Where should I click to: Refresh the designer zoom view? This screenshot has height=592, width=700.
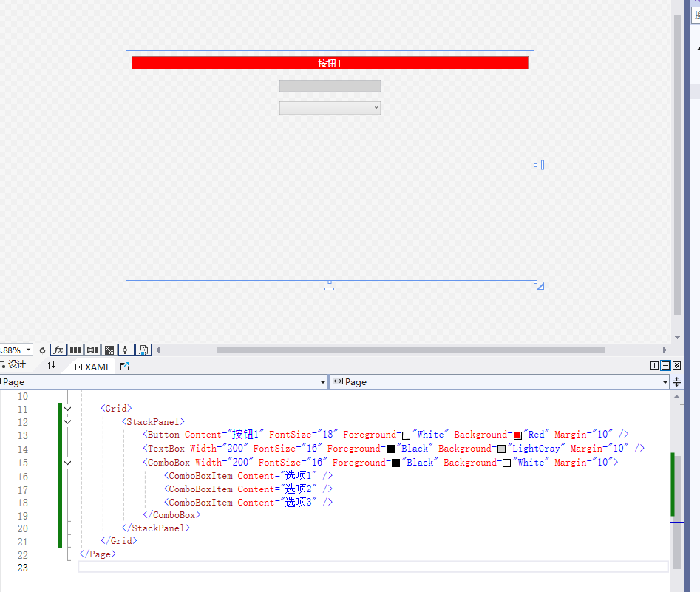pos(42,350)
